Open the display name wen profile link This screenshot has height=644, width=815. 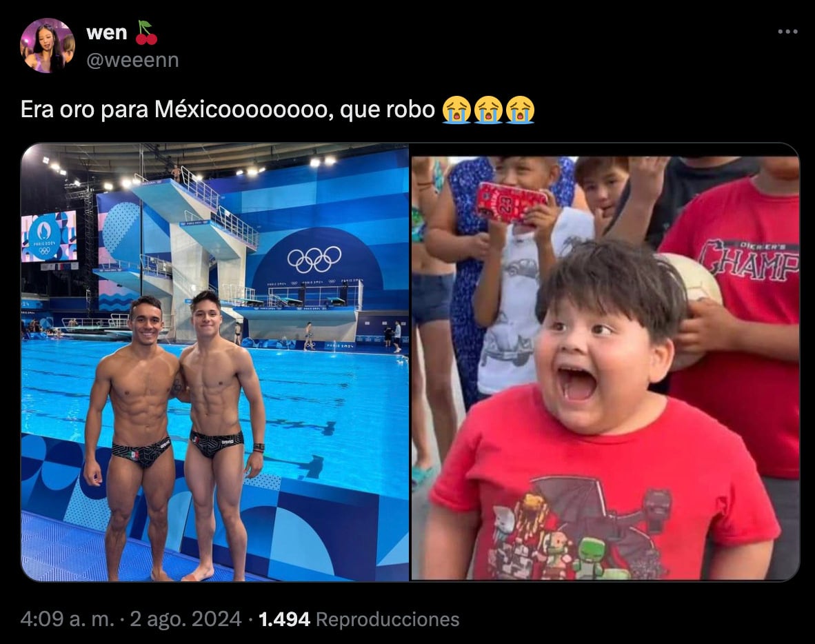pyautogui.click(x=107, y=32)
